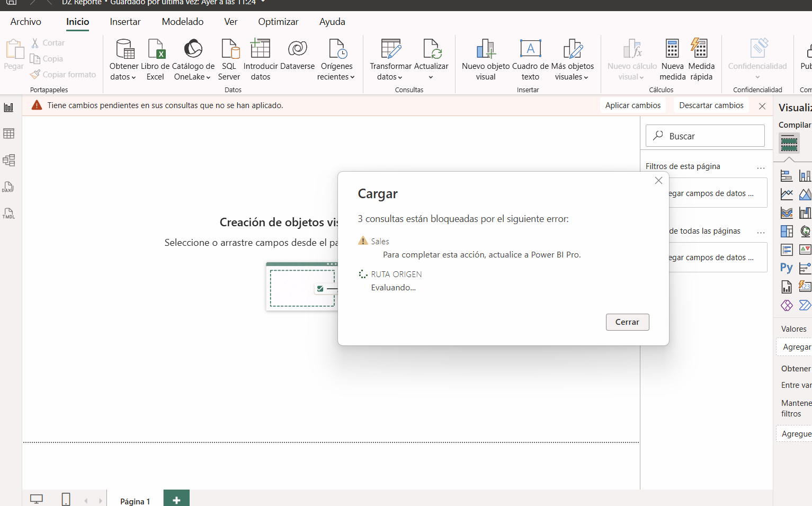The image size is (812, 506).
Task: Click Descartar cambios button
Action: pyautogui.click(x=711, y=105)
